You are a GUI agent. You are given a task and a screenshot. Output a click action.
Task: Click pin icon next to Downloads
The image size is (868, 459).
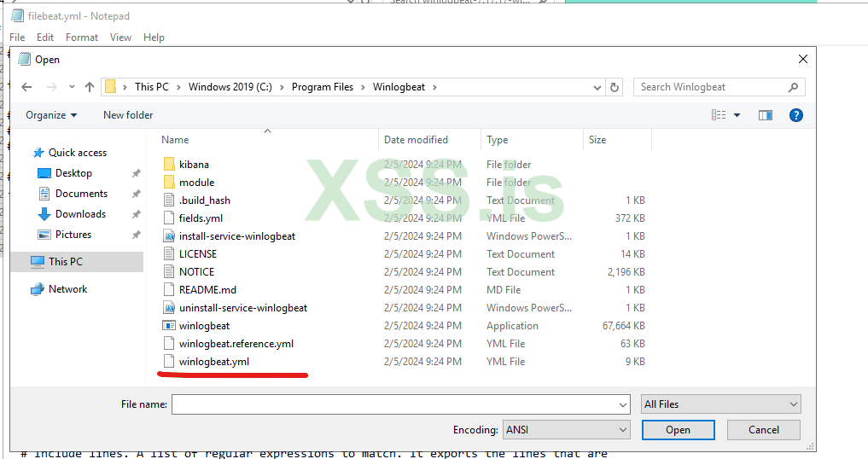tap(136, 214)
